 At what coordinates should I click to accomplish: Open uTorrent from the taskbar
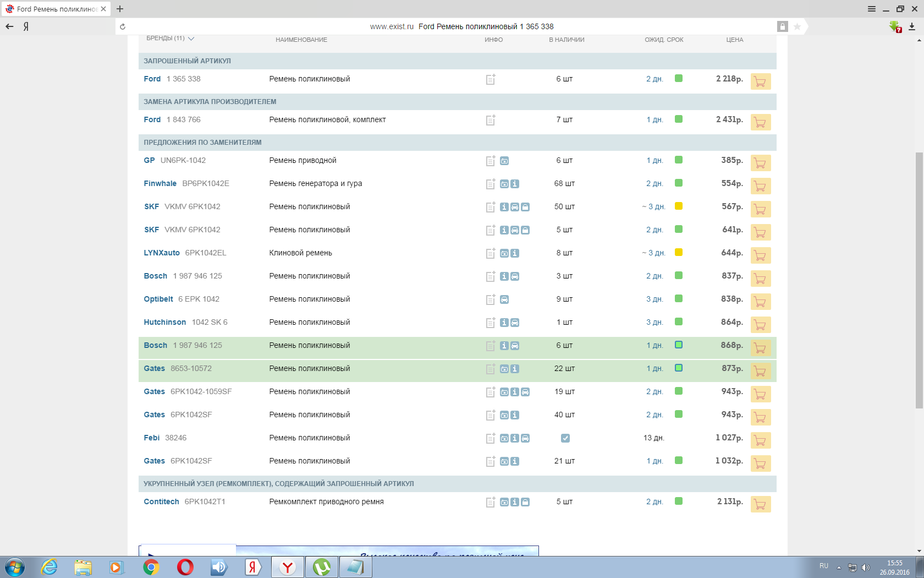tap(322, 567)
